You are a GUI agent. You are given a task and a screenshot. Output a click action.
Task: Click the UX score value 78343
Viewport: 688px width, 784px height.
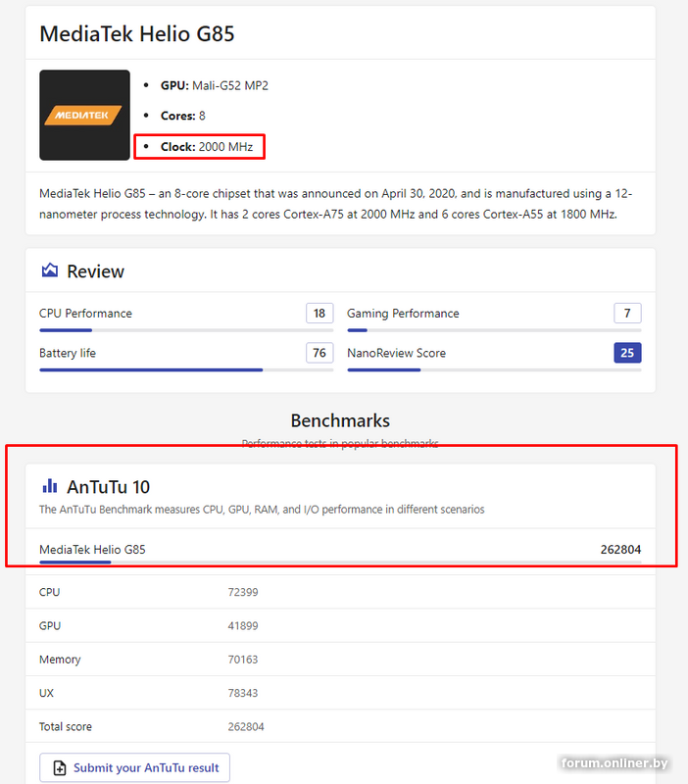(243, 693)
